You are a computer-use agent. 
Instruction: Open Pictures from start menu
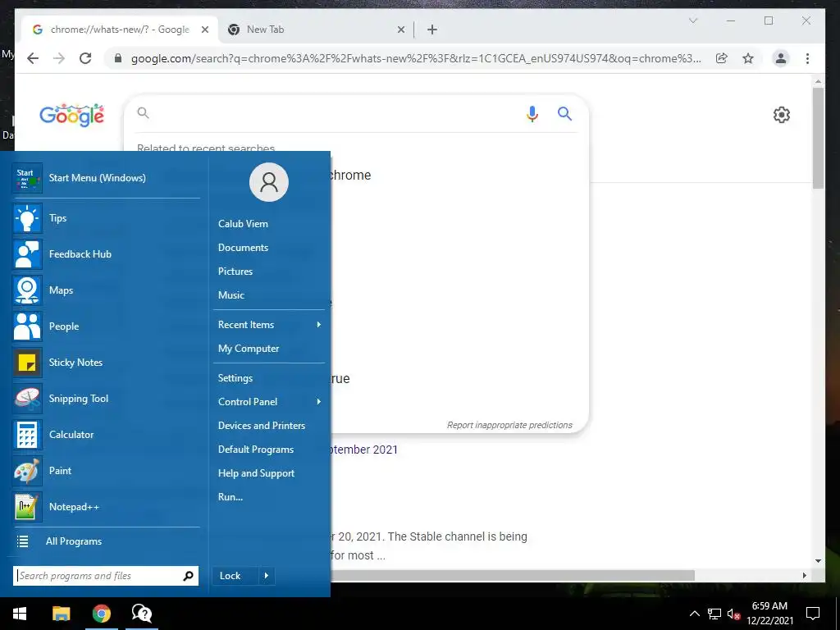[235, 272]
